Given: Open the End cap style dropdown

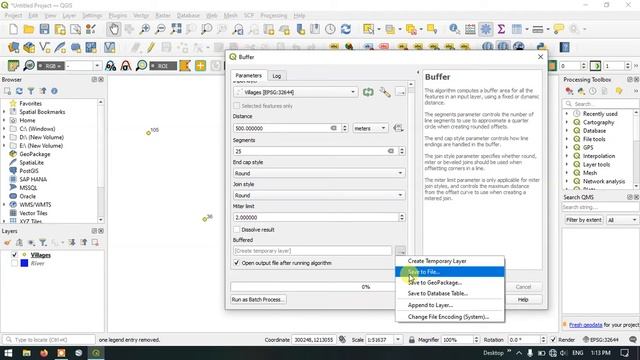Looking at the screenshot, I should (319, 173).
